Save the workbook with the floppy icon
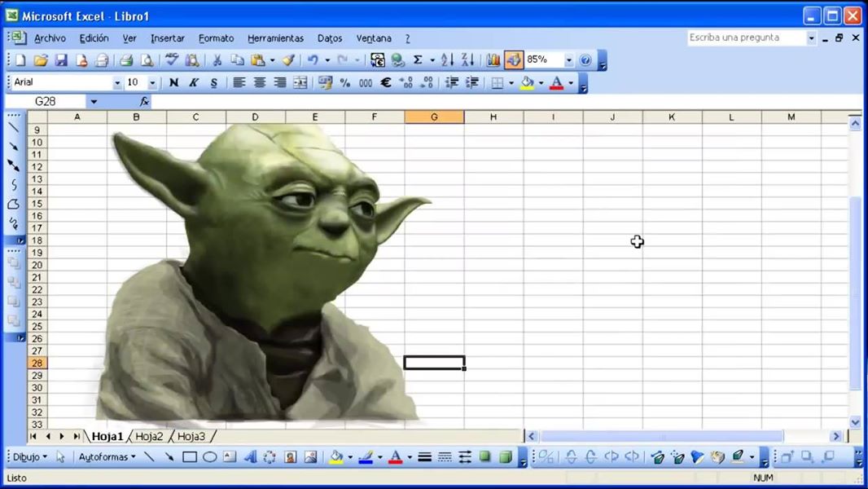 click(x=61, y=59)
